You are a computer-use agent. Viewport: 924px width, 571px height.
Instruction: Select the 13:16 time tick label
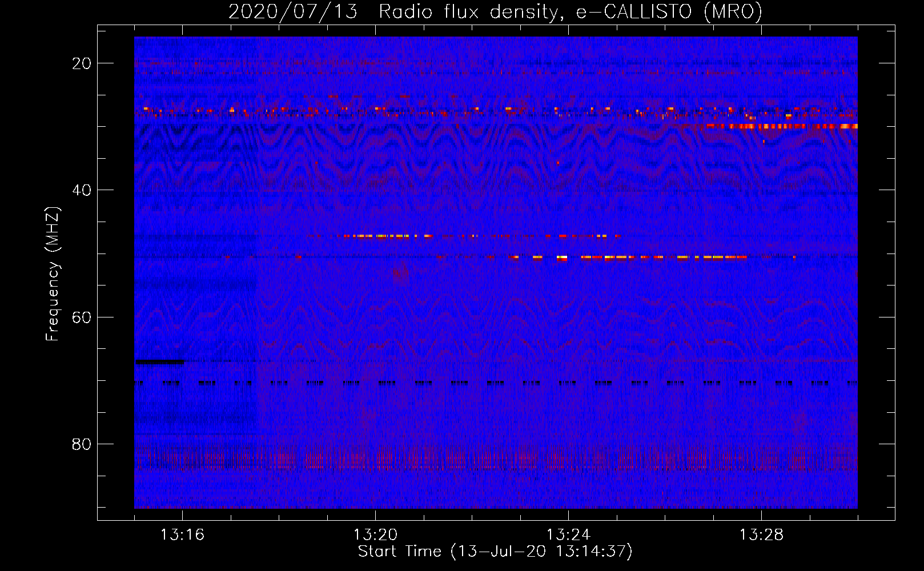(x=182, y=535)
